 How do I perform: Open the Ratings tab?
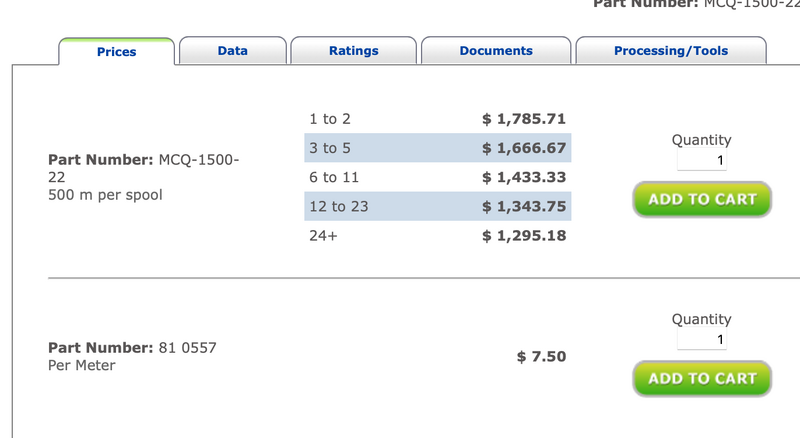click(x=354, y=51)
